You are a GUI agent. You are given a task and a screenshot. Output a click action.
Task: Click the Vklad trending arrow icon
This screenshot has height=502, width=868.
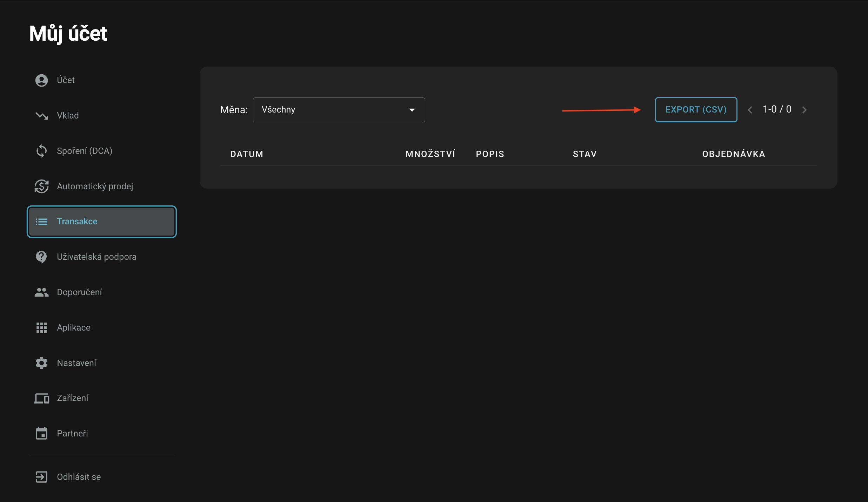pyautogui.click(x=41, y=116)
